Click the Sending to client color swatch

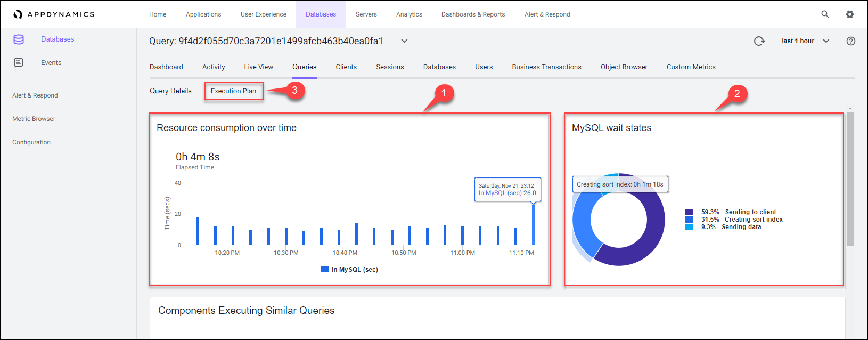click(x=689, y=212)
